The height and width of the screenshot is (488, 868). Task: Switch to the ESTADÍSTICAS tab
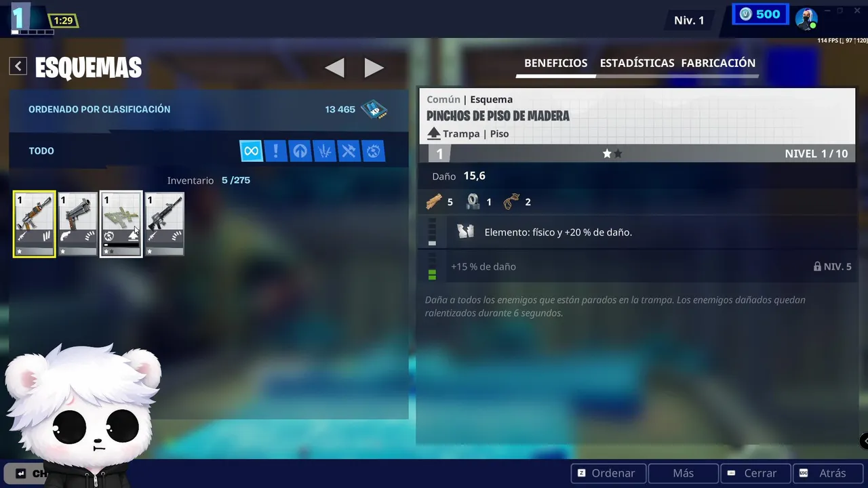pos(637,63)
